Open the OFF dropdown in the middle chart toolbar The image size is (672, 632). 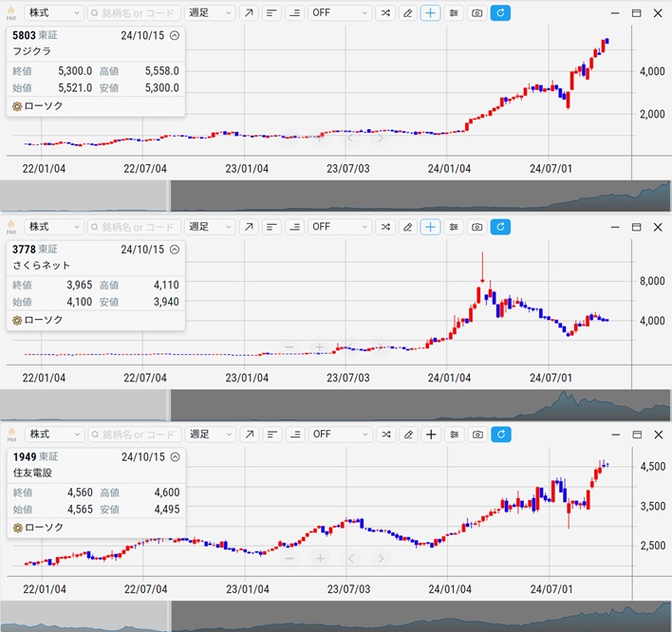point(340,227)
